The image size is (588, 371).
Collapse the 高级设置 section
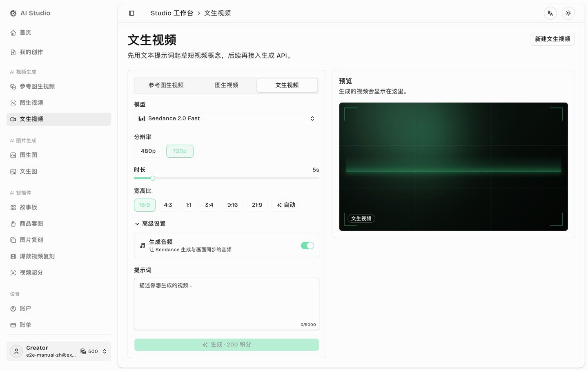tap(150, 224)
